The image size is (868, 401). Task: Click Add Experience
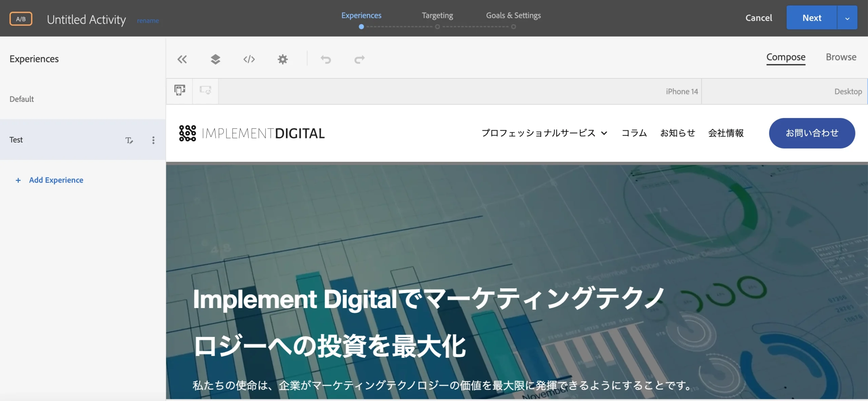pyautogui.click(x=49, y=180)
